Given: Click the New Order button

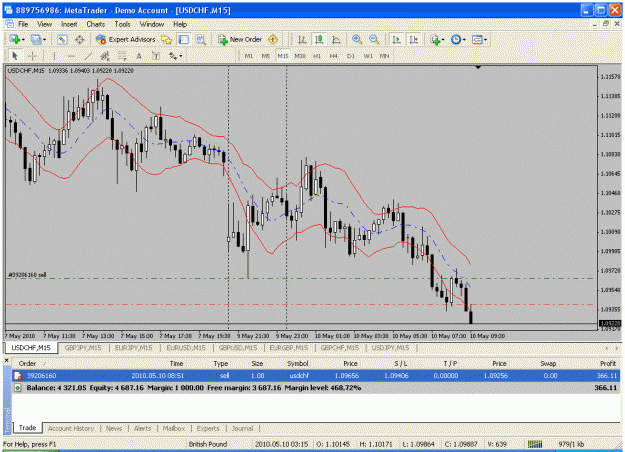Looking at the screenshot, I should [240, 39].
